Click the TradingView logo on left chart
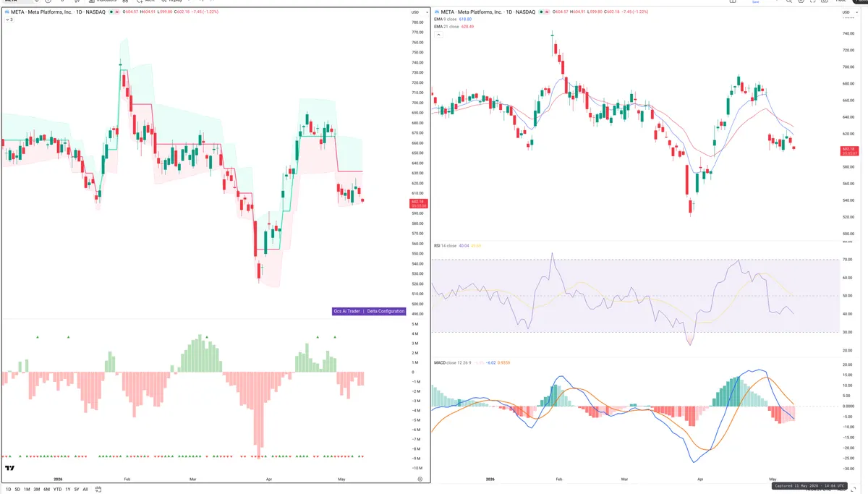Screen dimensions: 868x494 [9, 468]
